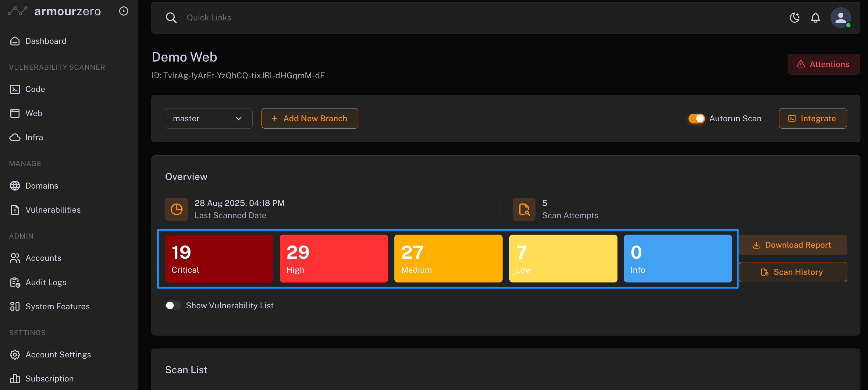The height and width of the screenshot is (390, 868).
Task: Enable Show Vulnerability List toggle
Action: (x=173, y=305)
